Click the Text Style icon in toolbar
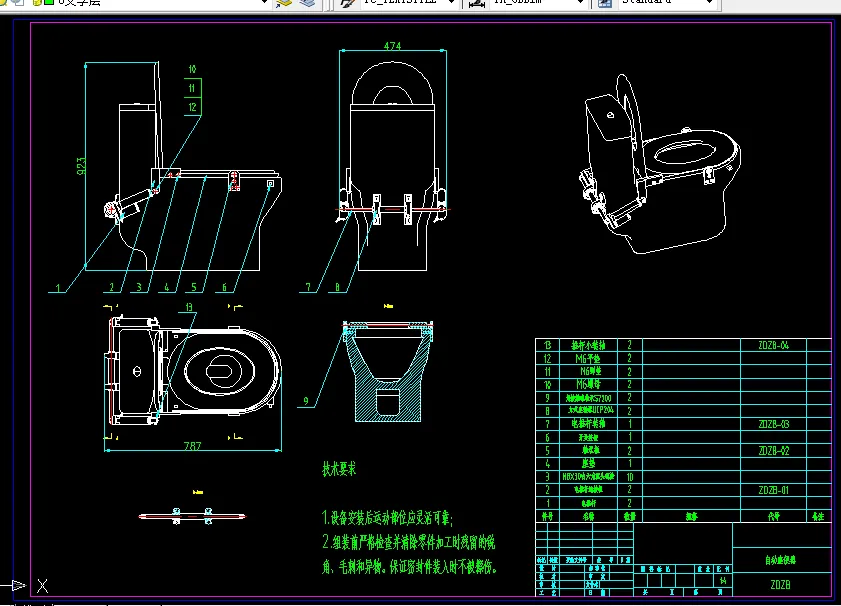 [346, 3]
